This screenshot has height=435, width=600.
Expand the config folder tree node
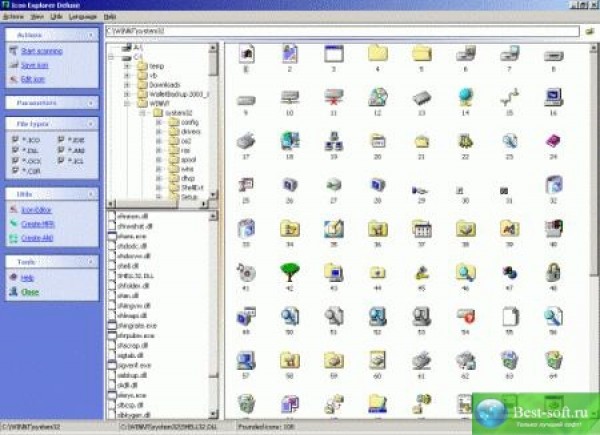[158, 122]
